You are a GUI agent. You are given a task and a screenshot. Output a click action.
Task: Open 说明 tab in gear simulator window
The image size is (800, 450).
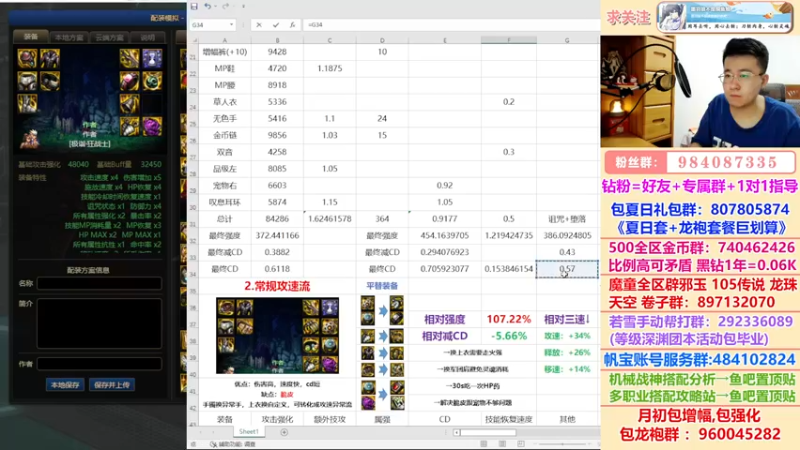(147, 37)
